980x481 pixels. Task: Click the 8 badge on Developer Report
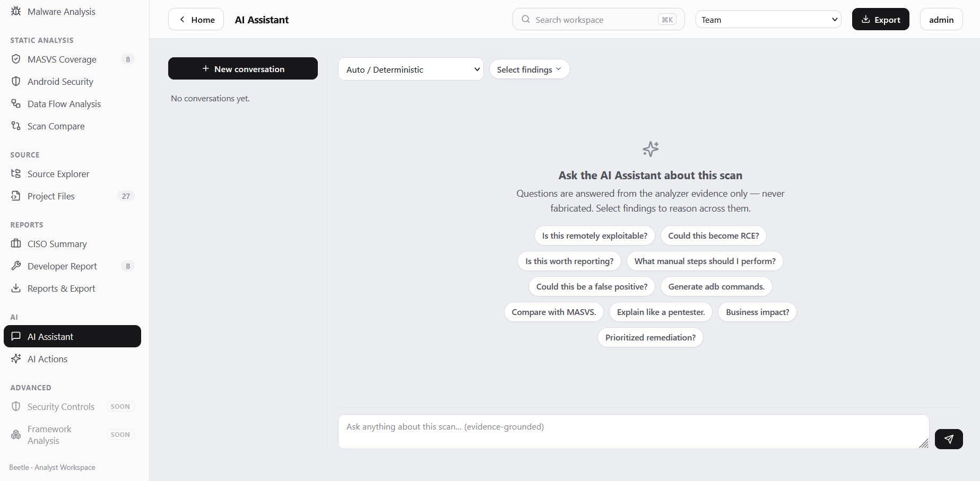[128, 266]
